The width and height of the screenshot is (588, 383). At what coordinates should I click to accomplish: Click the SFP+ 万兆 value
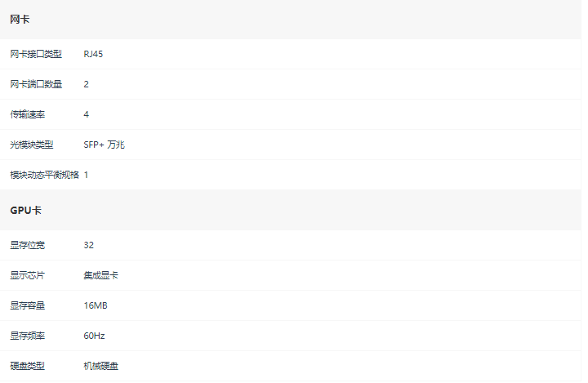pyautogui.click(x=105, y=145)
